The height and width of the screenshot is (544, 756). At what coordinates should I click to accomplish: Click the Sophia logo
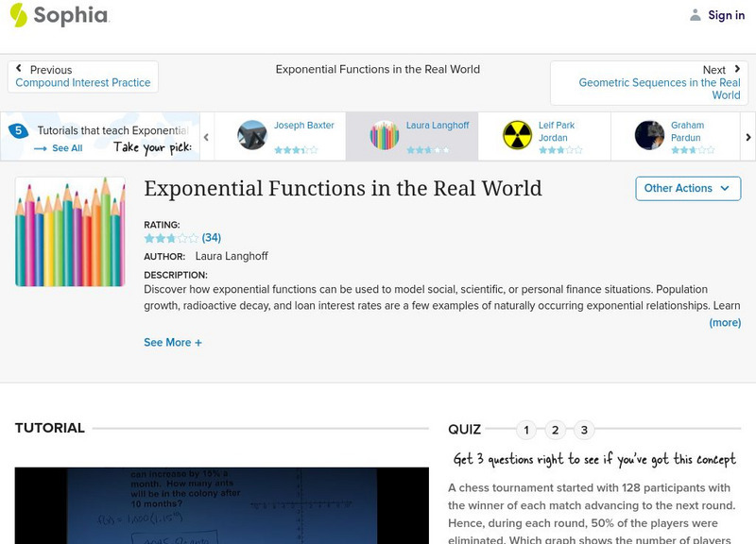pyautogui.click(x=57, y=15)
